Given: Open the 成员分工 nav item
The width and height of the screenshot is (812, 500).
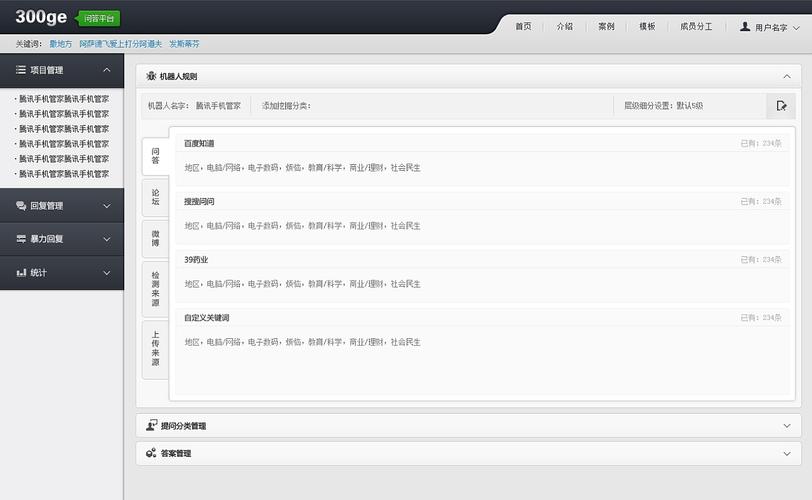Looking at the screenshot, I should pos(696,26).
